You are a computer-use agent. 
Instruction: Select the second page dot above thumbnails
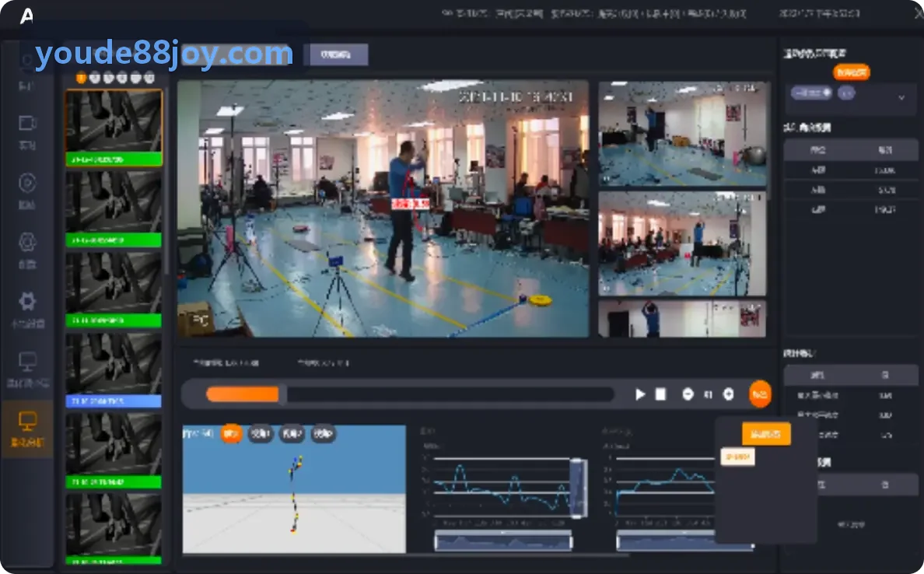click(95, 78)
